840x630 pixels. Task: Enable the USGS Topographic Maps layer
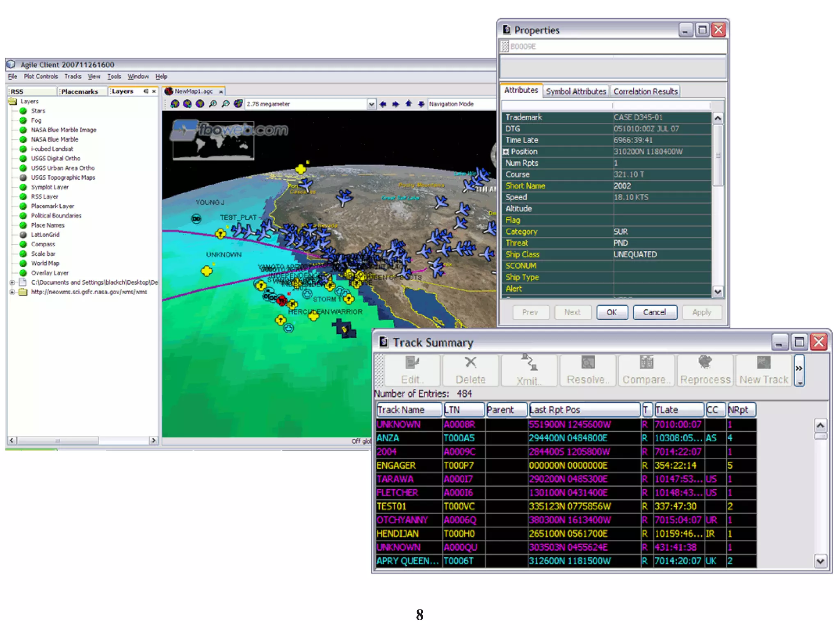[x=23, y=178]
